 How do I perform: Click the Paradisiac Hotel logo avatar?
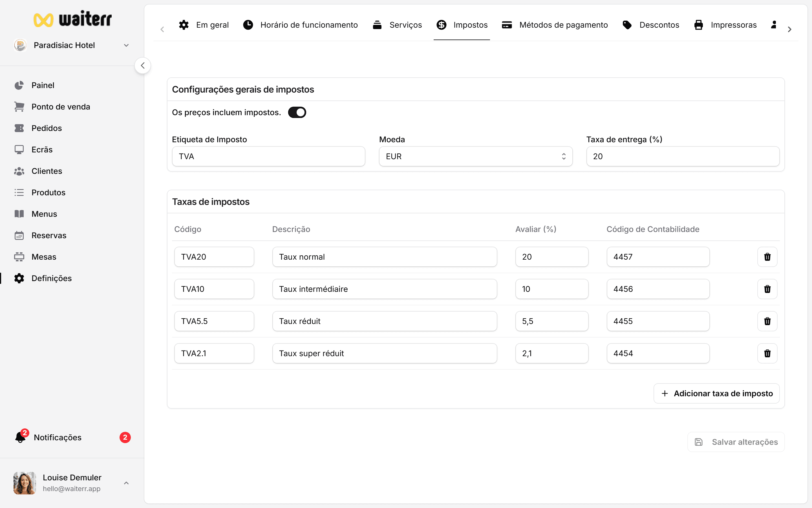pyautogui.click(x=21, y=45)
